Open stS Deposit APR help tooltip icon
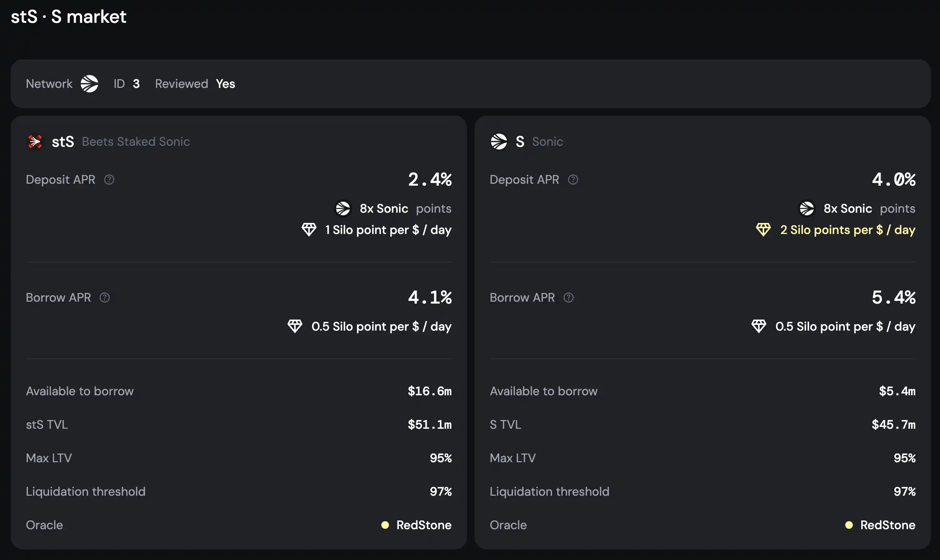Viewport: 940px width, 560px height. point(109,180)
